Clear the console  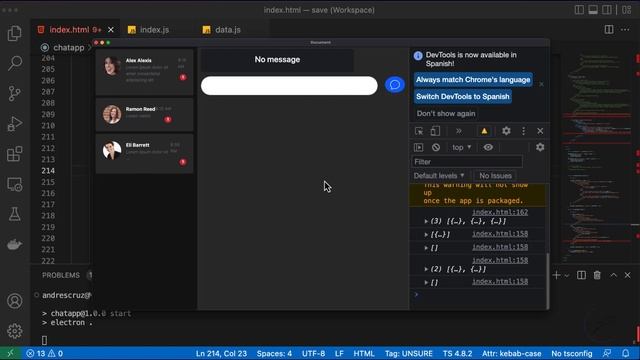coord(436,147)
